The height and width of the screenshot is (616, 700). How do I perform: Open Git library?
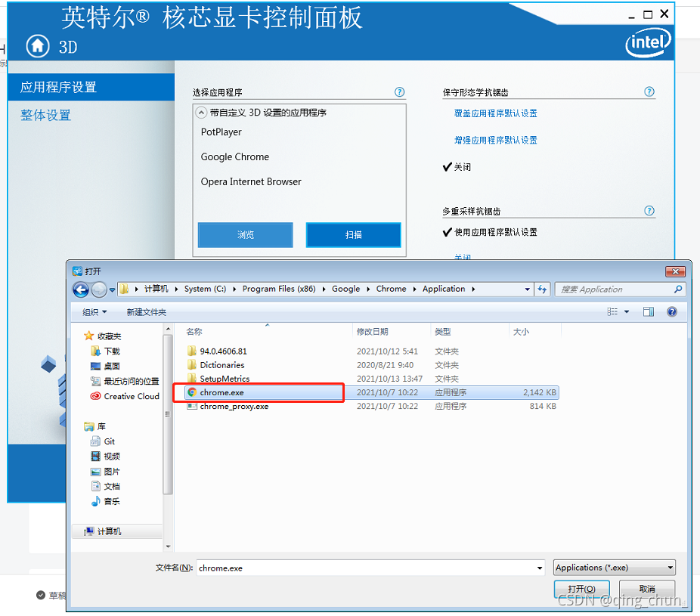103,441
